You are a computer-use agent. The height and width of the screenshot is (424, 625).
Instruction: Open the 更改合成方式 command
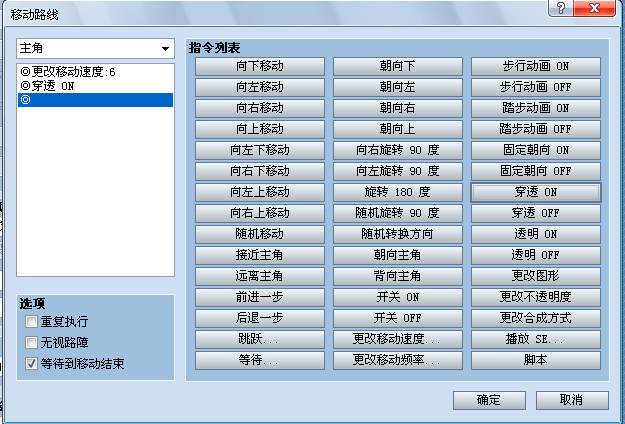536,318
